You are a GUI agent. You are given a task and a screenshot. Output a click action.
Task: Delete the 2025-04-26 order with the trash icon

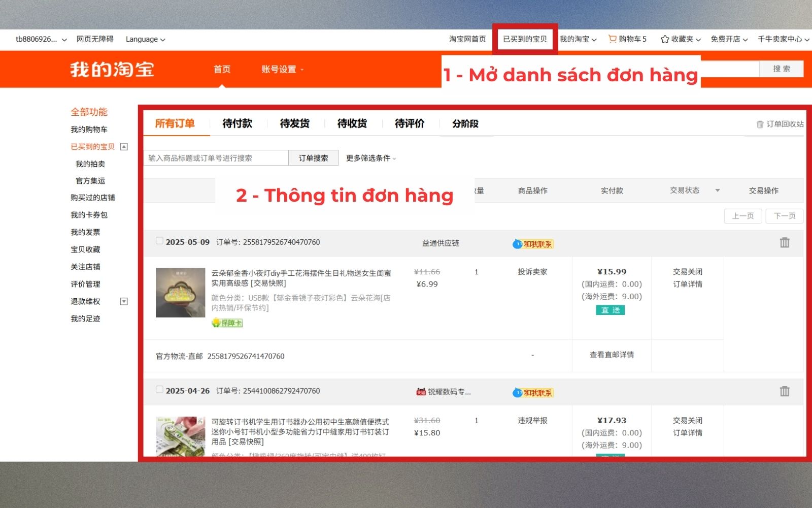point(785,391)
